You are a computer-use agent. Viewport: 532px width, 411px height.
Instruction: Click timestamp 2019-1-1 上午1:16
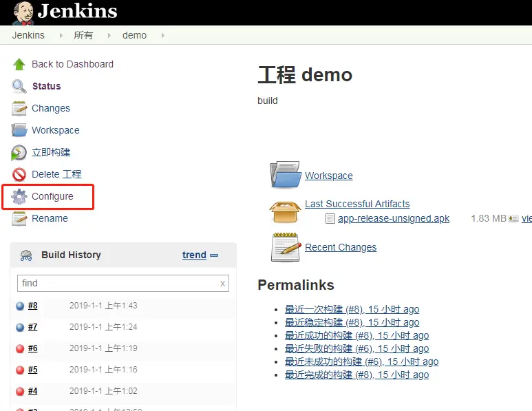tap(103, 370)
